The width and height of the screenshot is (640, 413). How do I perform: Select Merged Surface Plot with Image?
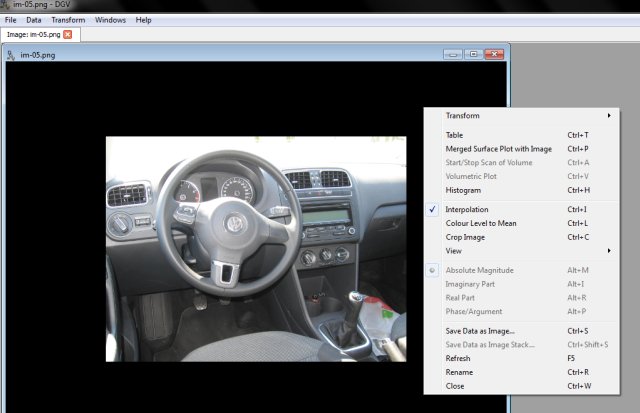(498, 149)
